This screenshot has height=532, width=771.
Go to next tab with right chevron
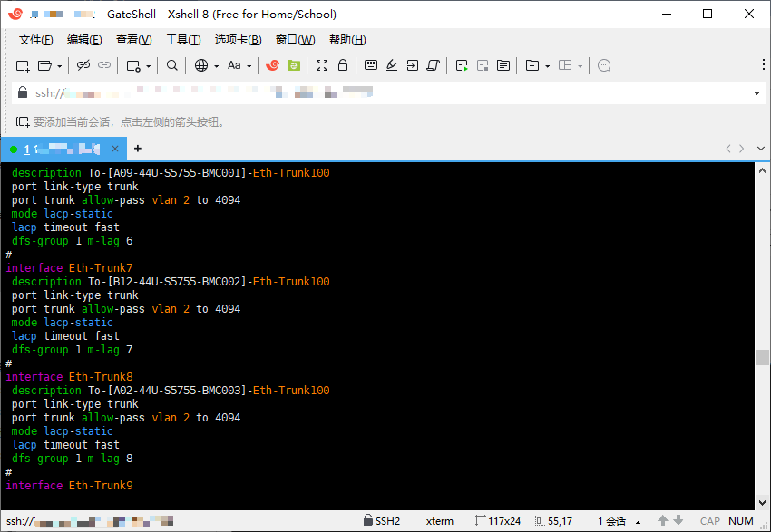[x=741, y=149]
